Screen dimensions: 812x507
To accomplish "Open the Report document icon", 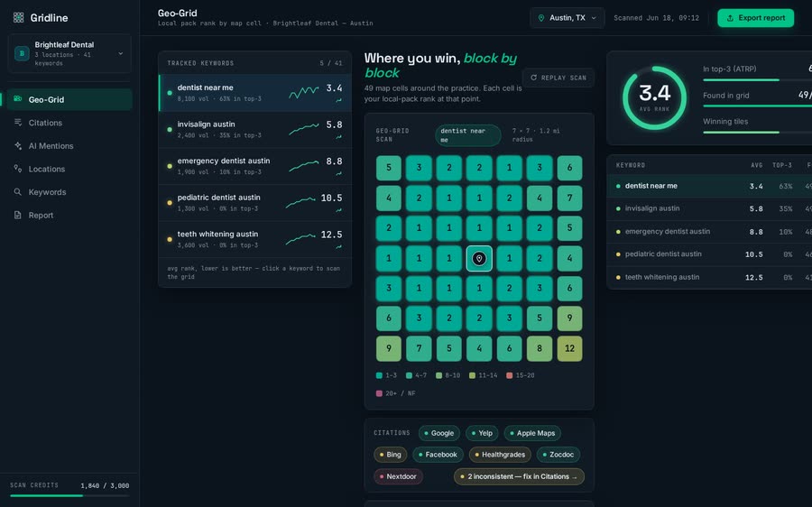I will coord(18,215).
